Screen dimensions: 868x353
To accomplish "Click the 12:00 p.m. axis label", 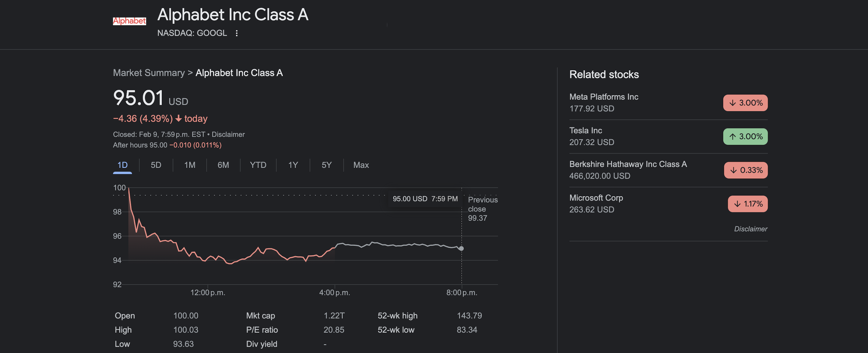I will tap(208, 293).
